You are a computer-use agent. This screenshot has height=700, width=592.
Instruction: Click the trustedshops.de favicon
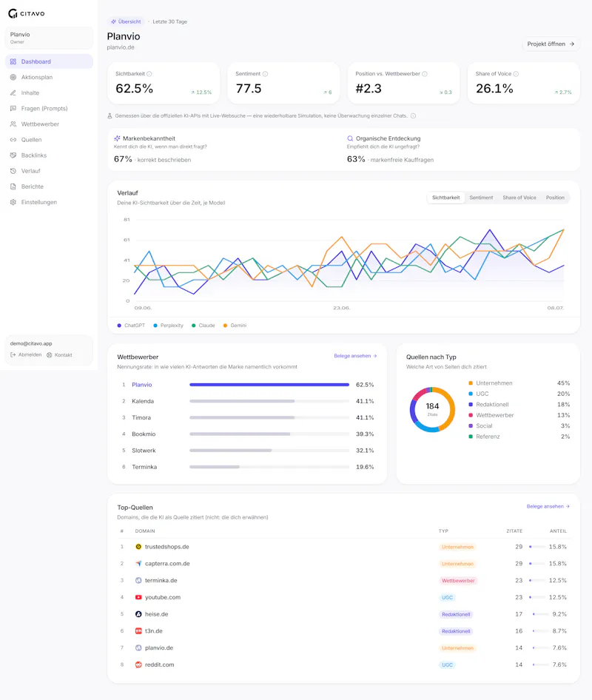point(138,547)
